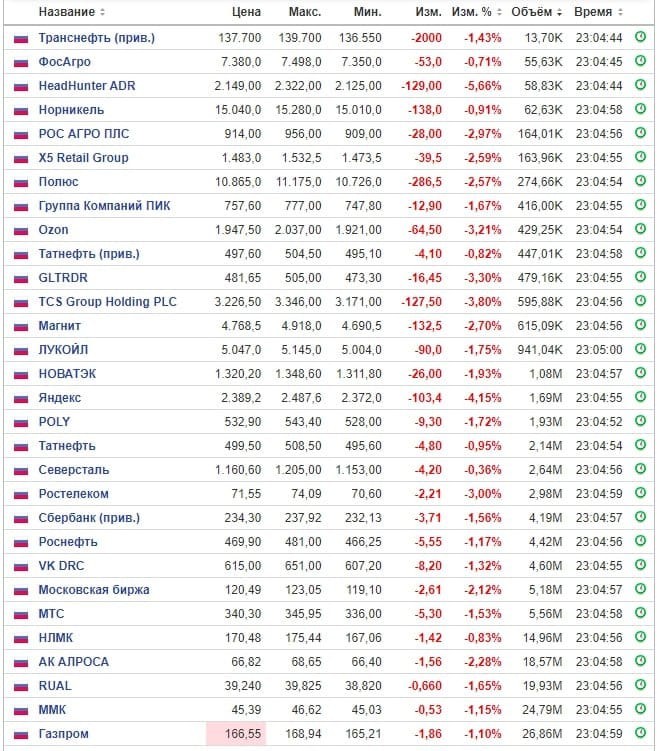657x751 pixels.
Task: Sort the table by the Название column
Action: pos(71,12)
